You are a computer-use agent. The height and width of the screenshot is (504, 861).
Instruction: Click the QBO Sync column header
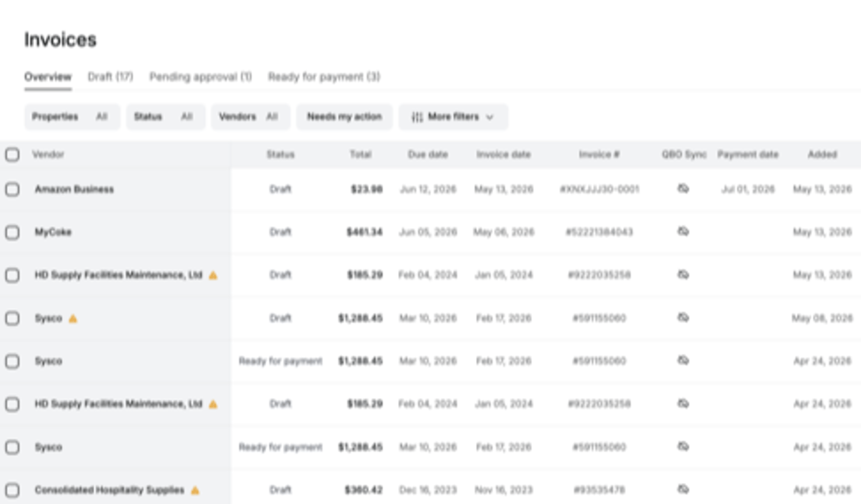[684, 155]
